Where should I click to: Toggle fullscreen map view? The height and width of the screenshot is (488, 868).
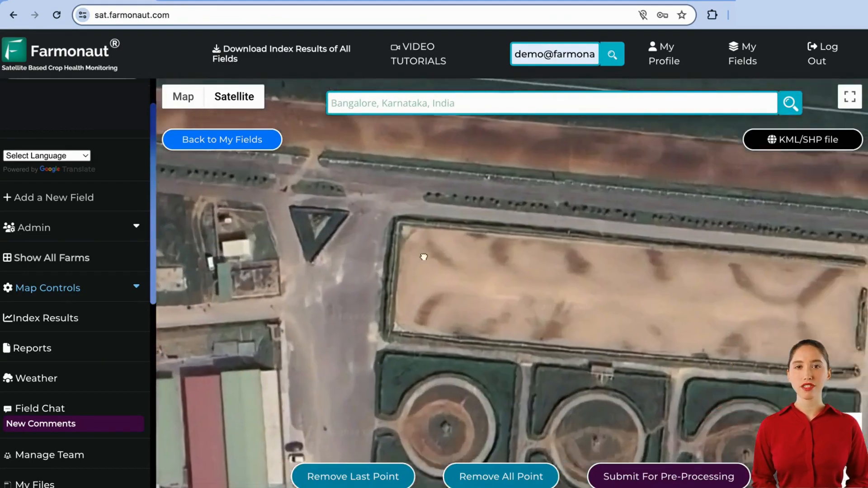849,96
